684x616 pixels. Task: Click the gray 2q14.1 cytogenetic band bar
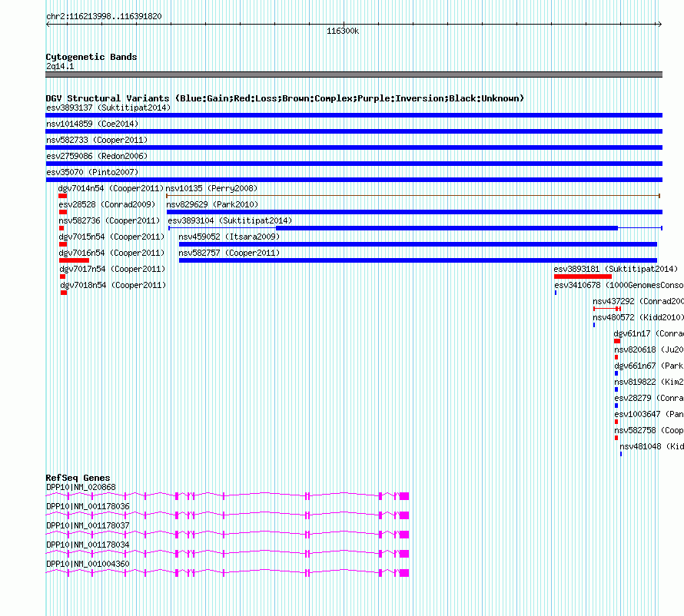(x=354, y=75)
